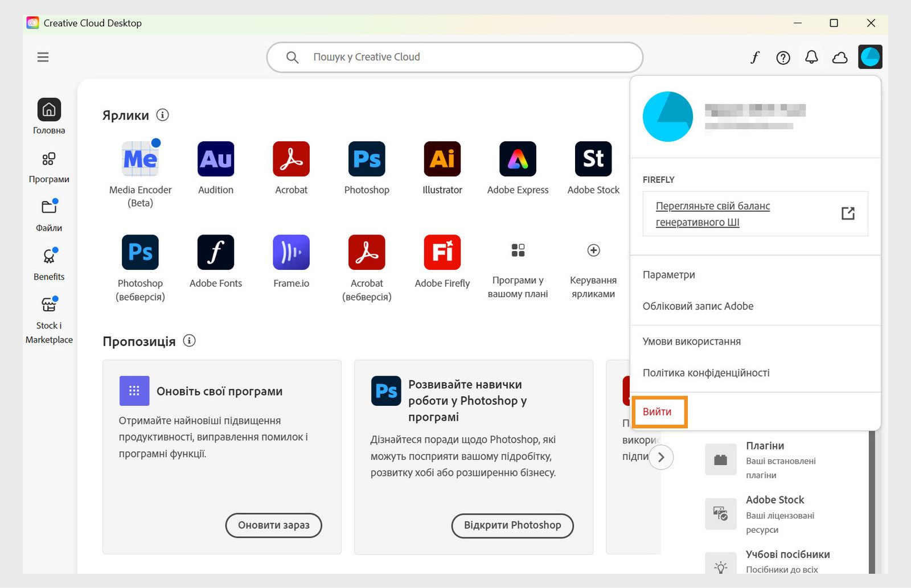Viewport: 911px width, 588px height.
Task: Click Photoshop icon in Розвивайте навички card
Action: pos(386,390)
